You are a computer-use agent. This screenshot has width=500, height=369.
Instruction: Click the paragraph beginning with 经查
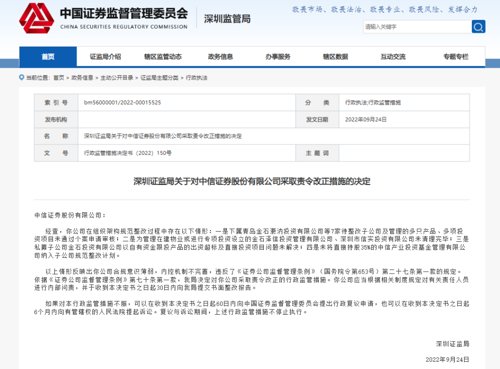[252, 243]
